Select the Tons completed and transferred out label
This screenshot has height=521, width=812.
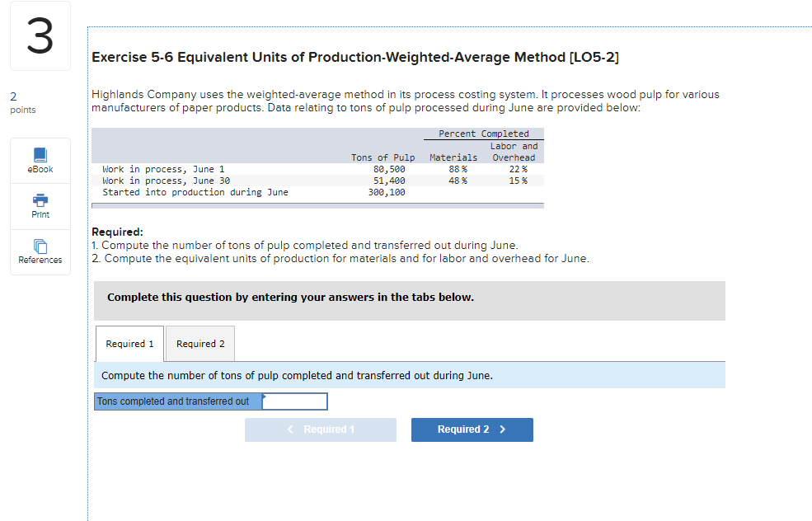175,401
